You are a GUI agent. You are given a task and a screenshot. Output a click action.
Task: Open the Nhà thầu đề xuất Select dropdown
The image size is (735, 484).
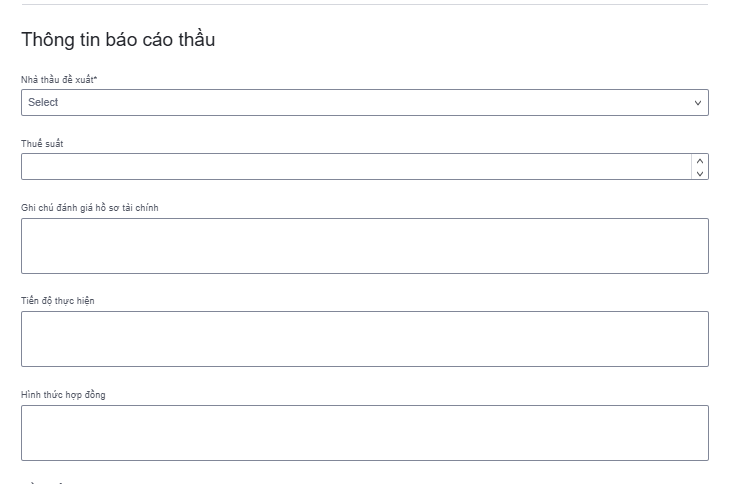pos(364,102)
